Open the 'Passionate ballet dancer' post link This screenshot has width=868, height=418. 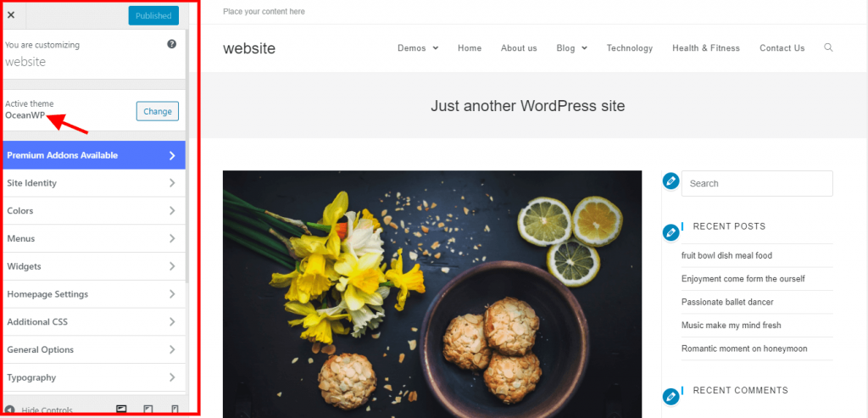pos(727,303)
